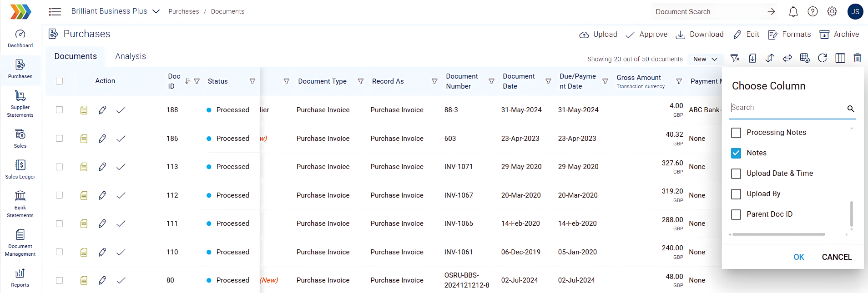Open the New status dropdown
This screenshot has height=293, width=868.
(x=705, y=59)
